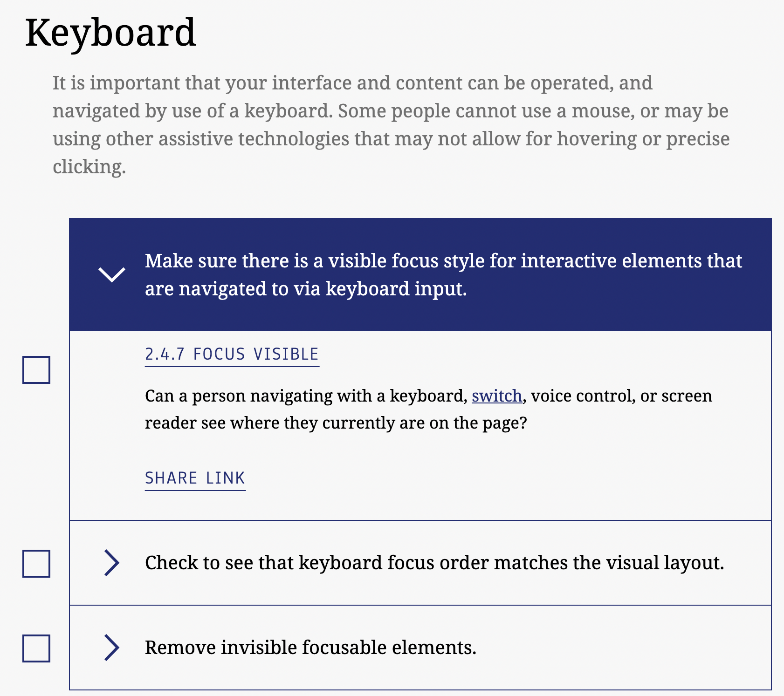Click "Share Link" under the focus visible item

(195, 478)
